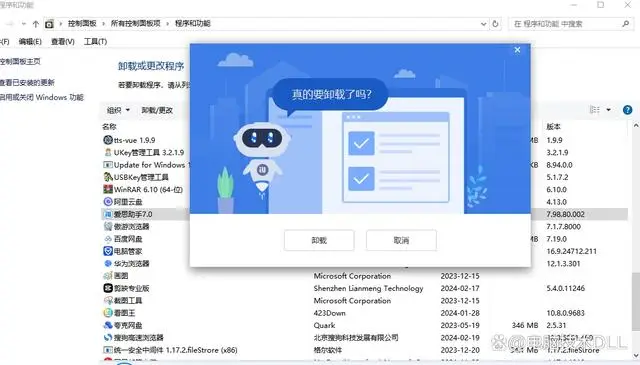Image resolution: width=640 pixels, height=365 pixels.
Task: Open the 查看(V) menu
Action: coord(62,42)
